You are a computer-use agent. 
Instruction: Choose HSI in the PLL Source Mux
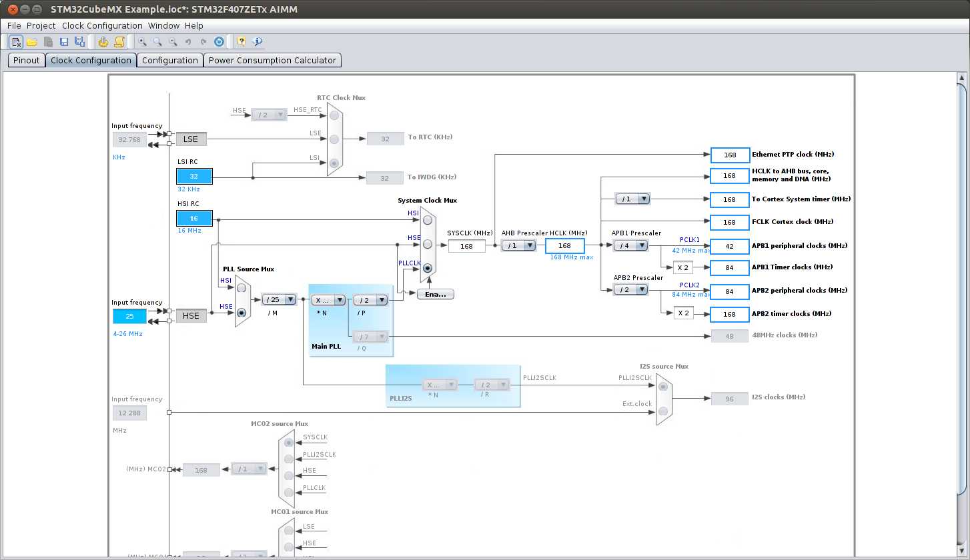[x=241, y=288]
